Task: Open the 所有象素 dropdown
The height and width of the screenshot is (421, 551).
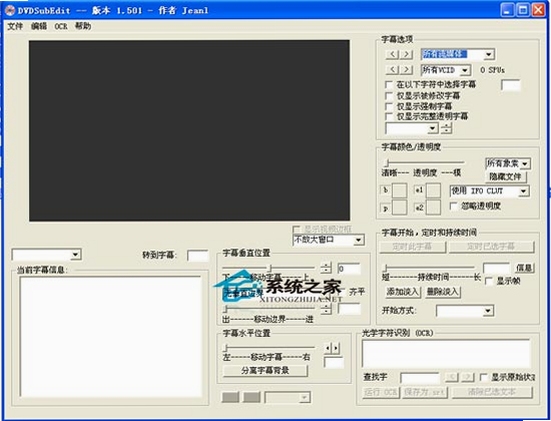Action: coord(508,163)
